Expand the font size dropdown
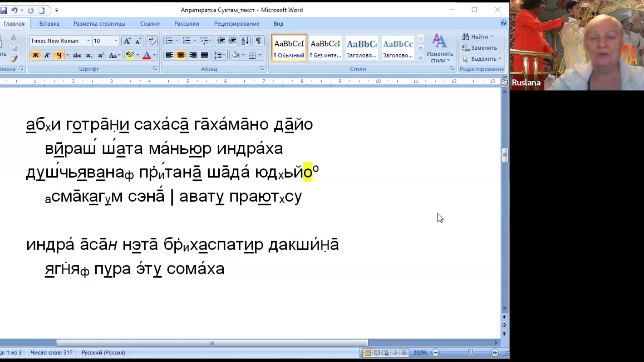This screenshot has height=362, width=644. 116,41
